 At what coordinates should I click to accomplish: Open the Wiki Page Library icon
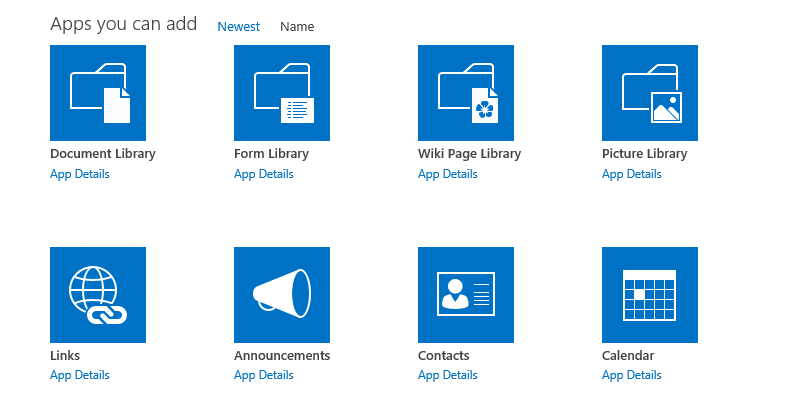click(x=466, y=93)
